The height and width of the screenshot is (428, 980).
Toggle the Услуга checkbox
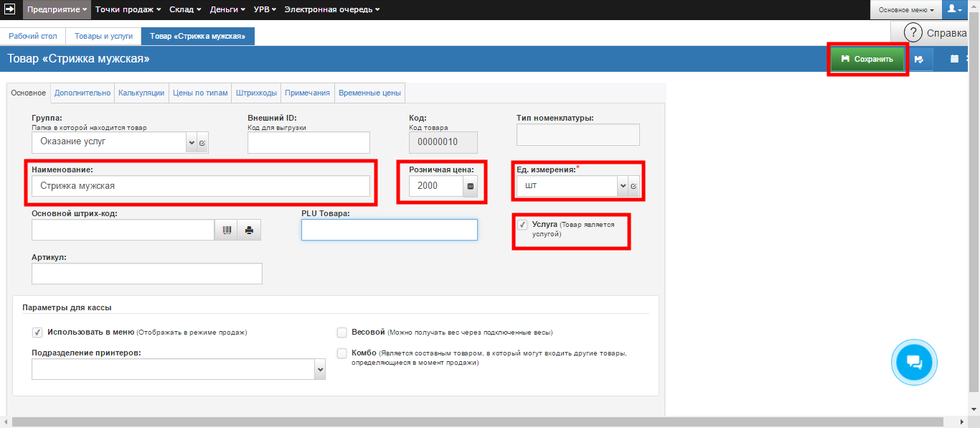[x=522, y=225]
